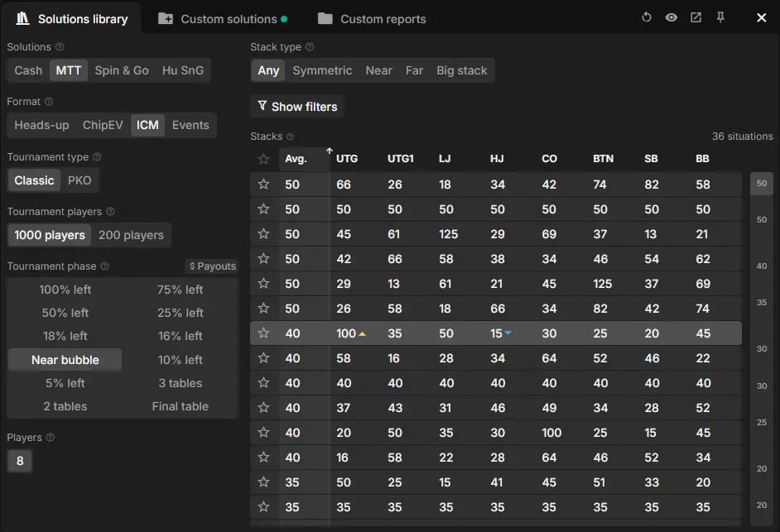Select 8 players button
Image resolution: width=780 pixels, height=532 pixels.
click(x=20, y=461)
